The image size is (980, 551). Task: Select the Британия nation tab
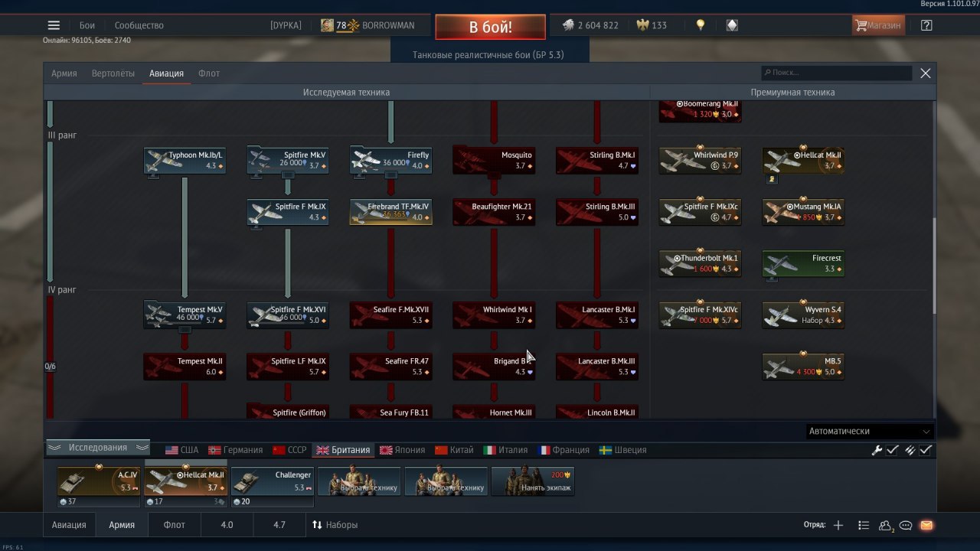tap(343, 450)
